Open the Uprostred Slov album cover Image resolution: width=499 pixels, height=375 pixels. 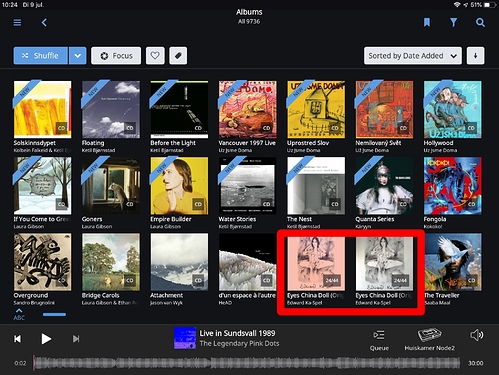[316, 109]
